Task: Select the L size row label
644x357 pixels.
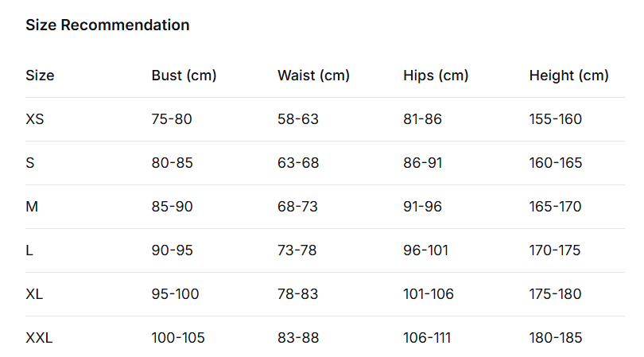Action: click(x=29, y=250)
